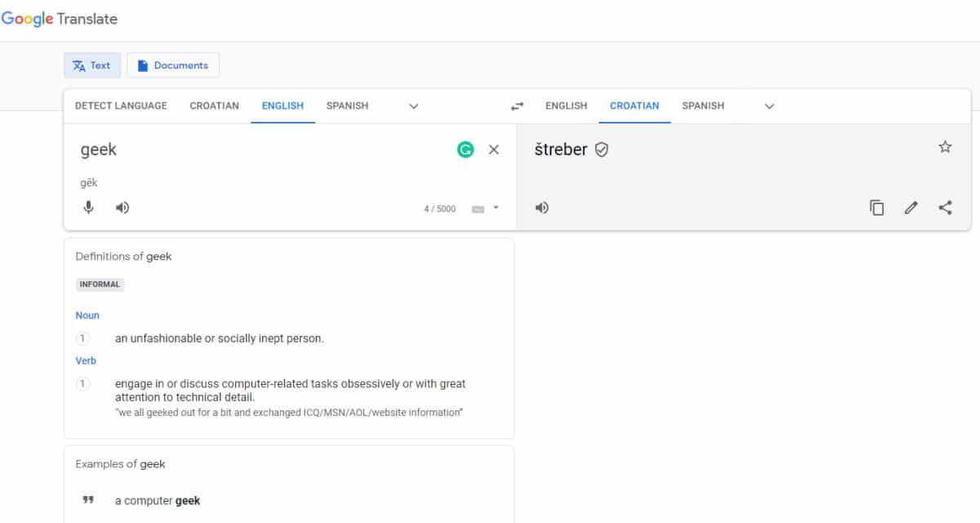Select Croatian as source language

[x=214, y=105]
